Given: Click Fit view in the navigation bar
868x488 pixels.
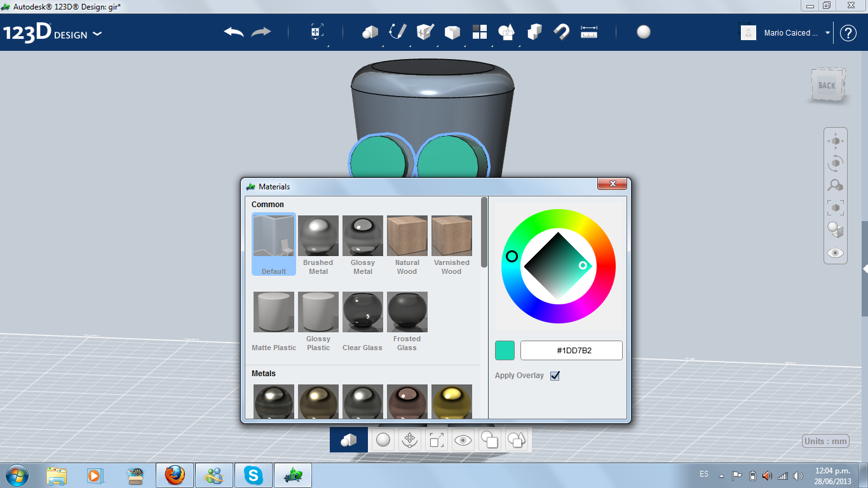Looking at the screenshot, I should click(x=836, y=208).
